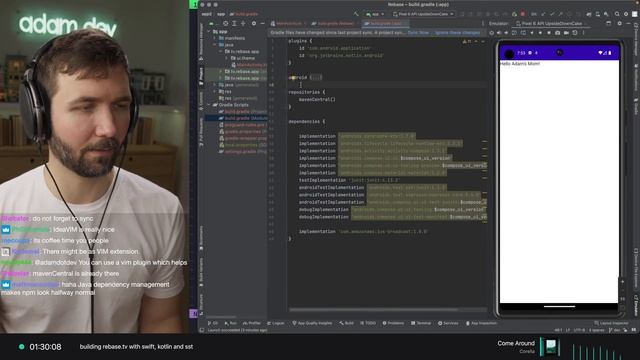
Task: Open emulator panel settings gear
Action: [x=619, y=24]
